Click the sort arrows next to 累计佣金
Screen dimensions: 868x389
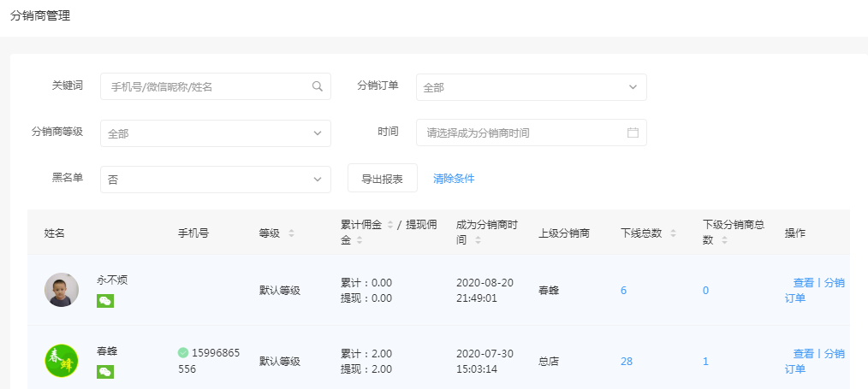(390, 225)
